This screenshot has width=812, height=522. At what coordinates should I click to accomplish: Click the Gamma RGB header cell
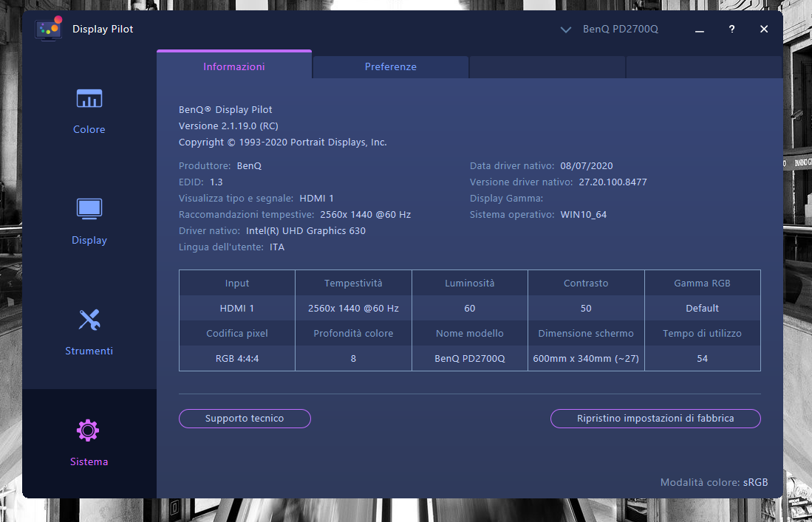702,283
